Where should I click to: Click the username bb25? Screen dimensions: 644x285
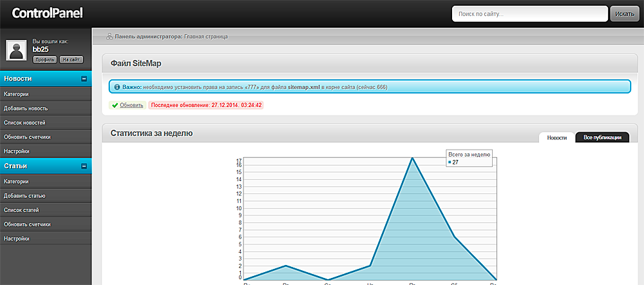pyautogui.click(x=41, y=50)
